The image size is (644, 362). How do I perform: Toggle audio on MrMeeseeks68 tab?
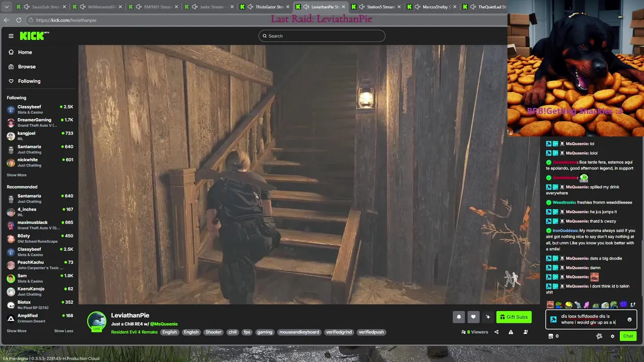[83, 7]
